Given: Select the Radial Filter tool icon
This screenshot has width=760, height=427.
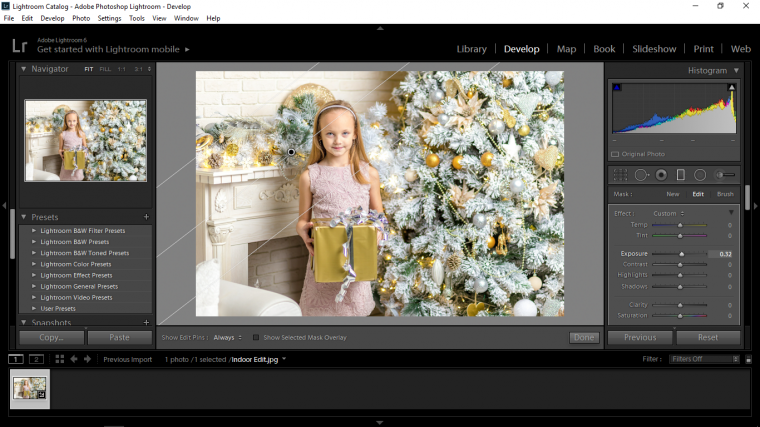Looking at the screenshot, I should tap(700, 175).
